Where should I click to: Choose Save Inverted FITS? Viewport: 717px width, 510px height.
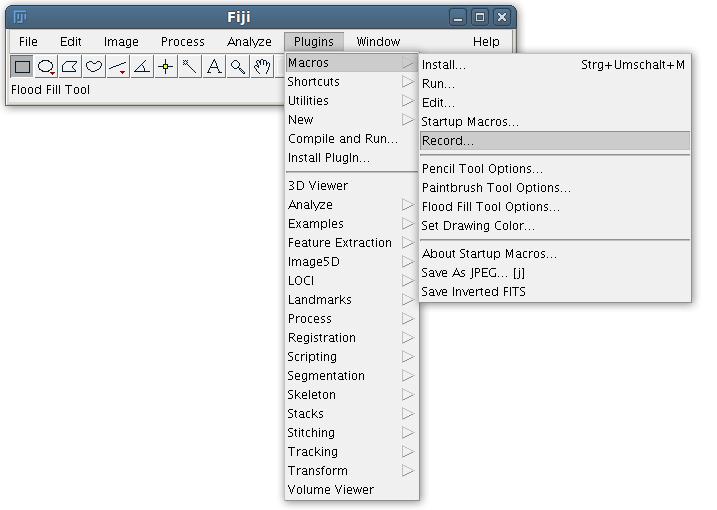point(555,292)
